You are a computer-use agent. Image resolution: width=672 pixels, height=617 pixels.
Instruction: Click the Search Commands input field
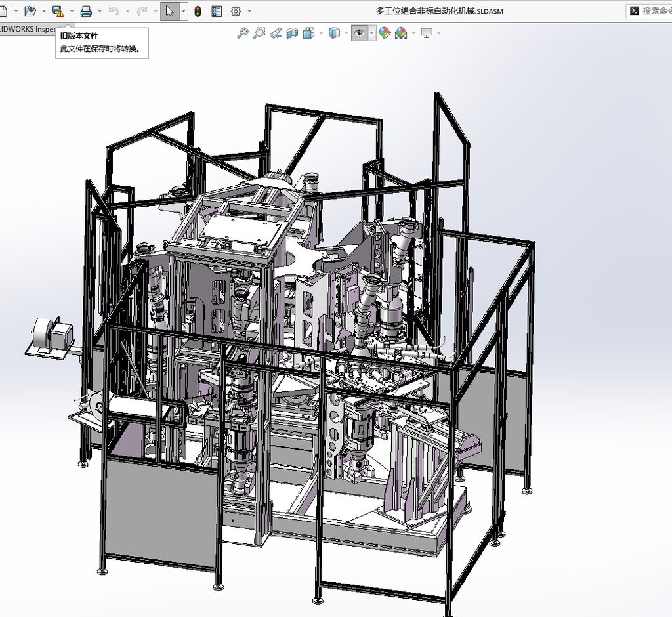649,11
